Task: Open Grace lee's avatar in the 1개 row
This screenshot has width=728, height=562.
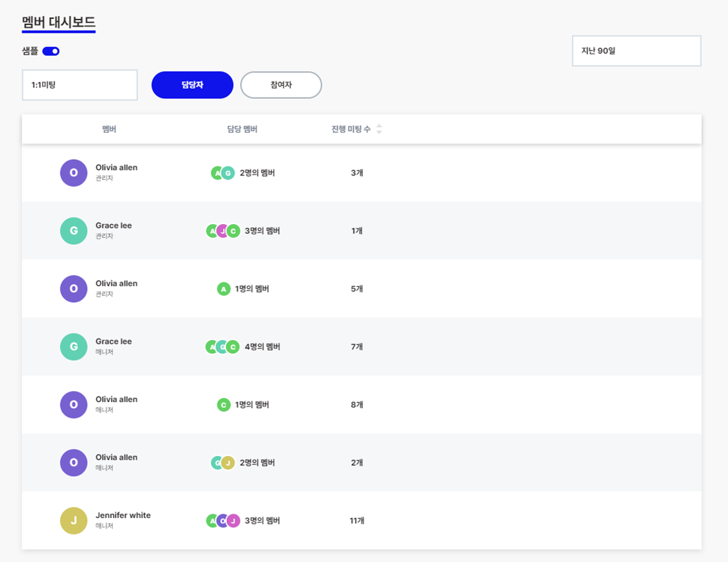Action: (74, 231)
